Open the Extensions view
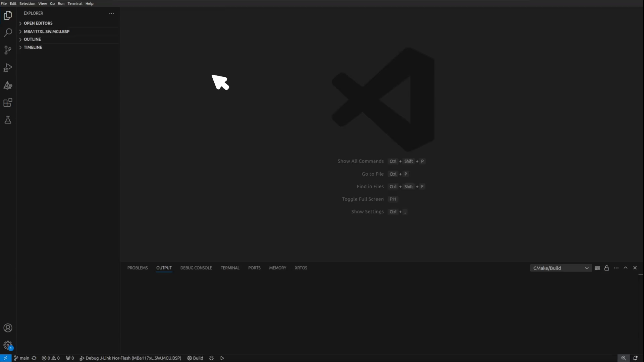644x362 pixels. tap(8, 103)
